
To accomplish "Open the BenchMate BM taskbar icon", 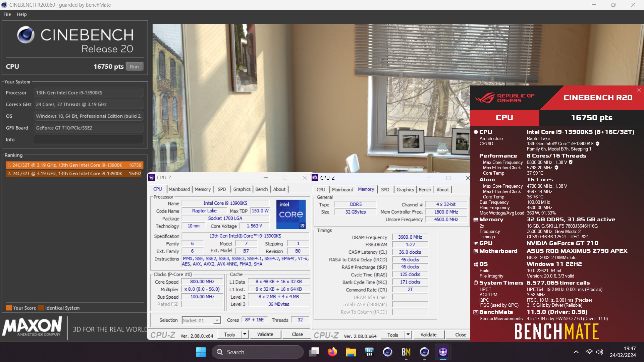I will pos(406,352).
